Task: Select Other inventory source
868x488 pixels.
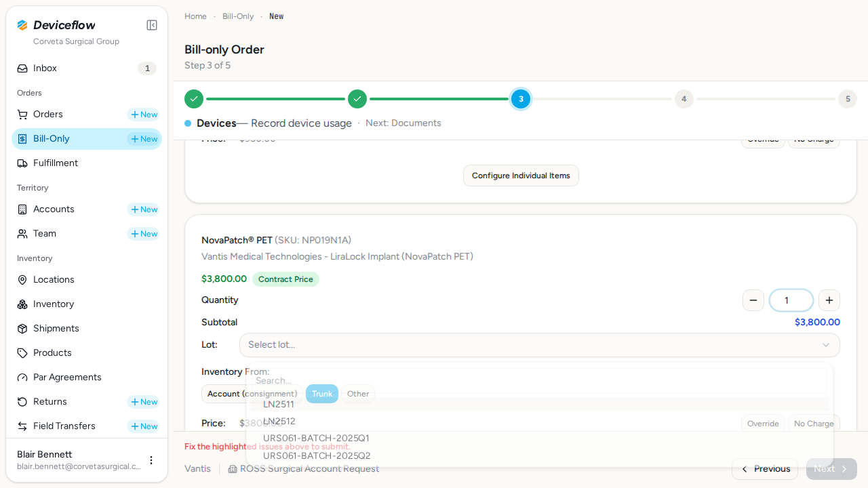Action: pyautogui.click(x=358, y=394)
